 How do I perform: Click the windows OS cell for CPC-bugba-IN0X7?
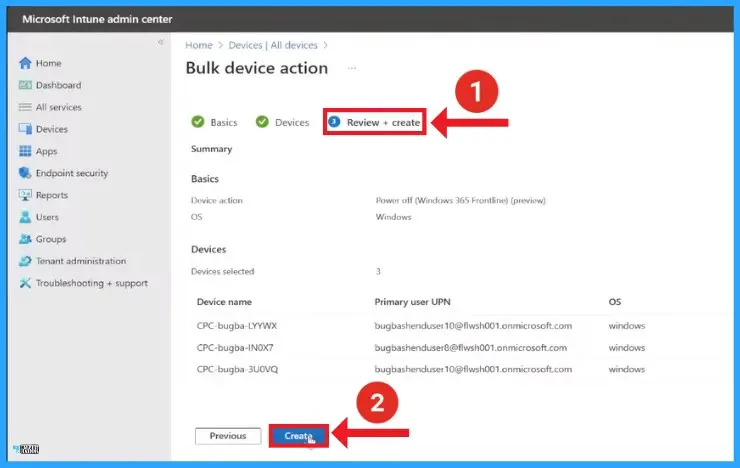(627, 348)
